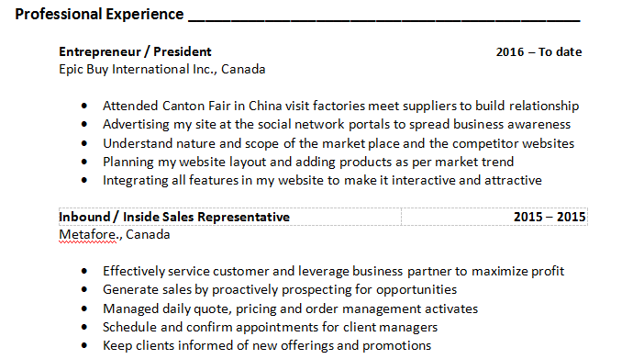Click the Advertising my site bullet line
The width and height of the screenshot is (644, 359).
click(x=337, y=125)
